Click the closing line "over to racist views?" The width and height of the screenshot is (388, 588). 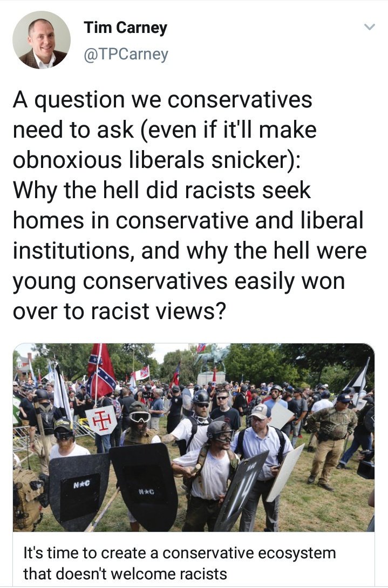[x=120, y=311]
